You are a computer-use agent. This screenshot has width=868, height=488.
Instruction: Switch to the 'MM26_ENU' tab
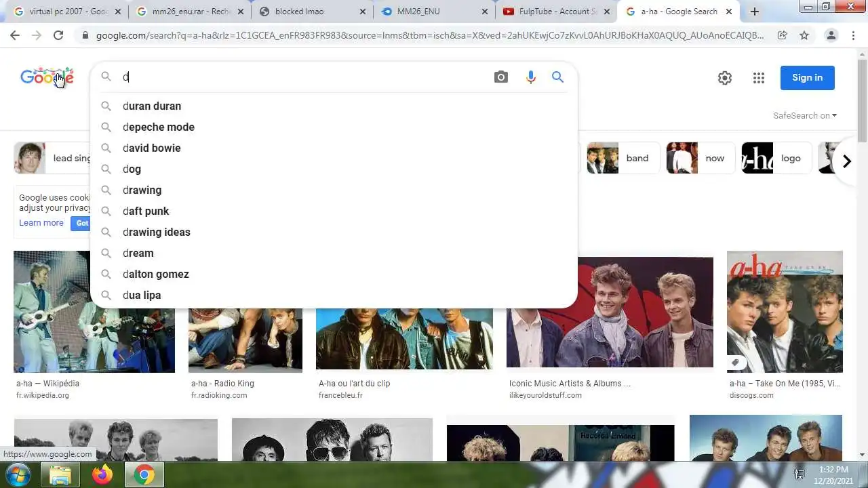(x=434, y=12)
